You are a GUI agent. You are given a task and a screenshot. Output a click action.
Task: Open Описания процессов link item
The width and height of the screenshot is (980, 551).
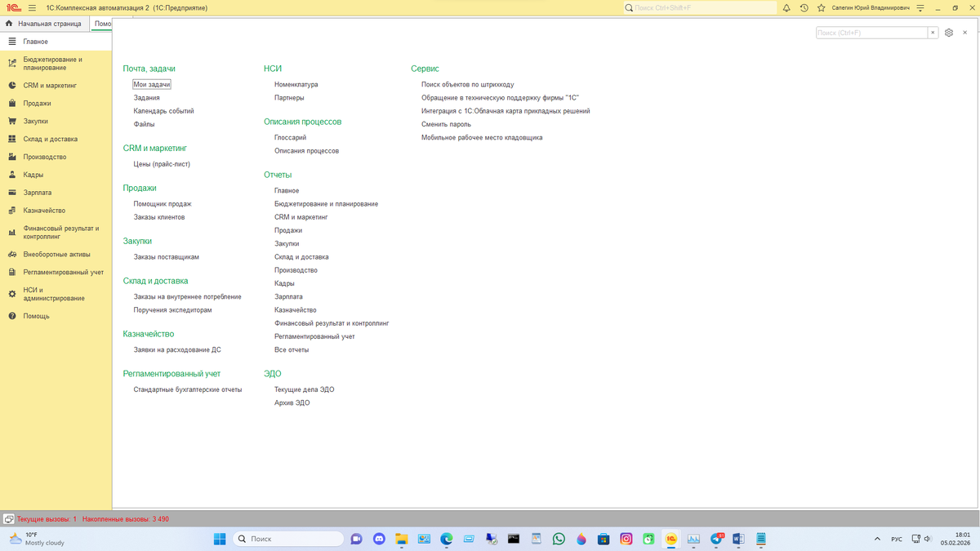coord(307,151)
